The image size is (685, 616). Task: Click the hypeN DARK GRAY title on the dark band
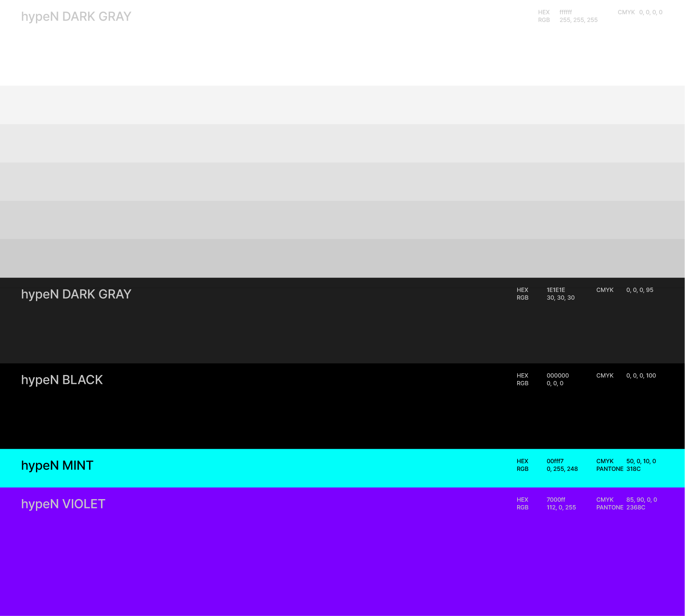tap(76, 295)
